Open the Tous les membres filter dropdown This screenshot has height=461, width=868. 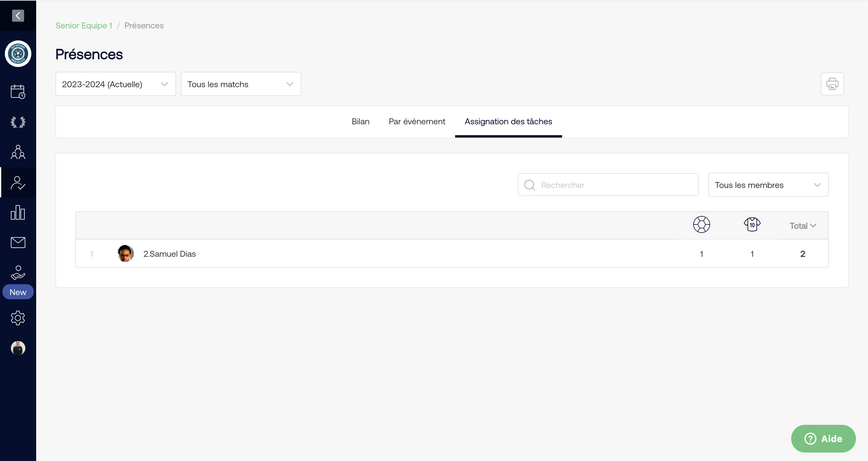(x=768, y=185)
